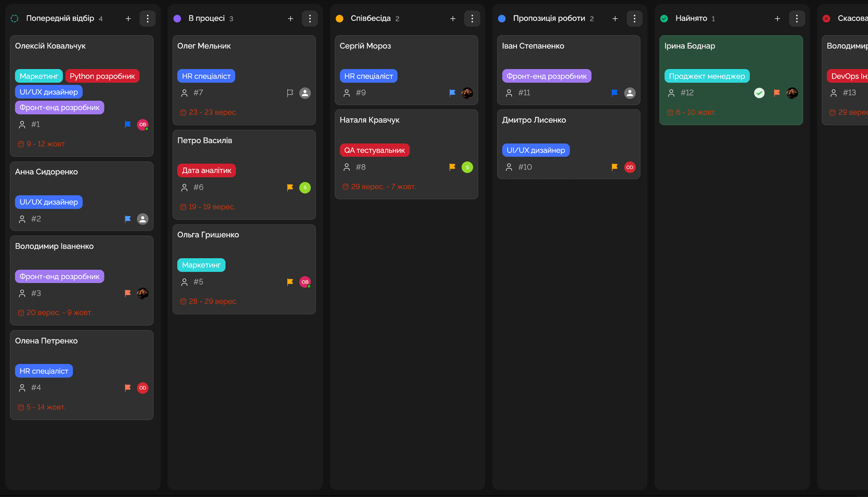The width and height of the screenshot is (868, 497).
Task: Click the Співбесіда column header title
Action: [x=370, y=18]
